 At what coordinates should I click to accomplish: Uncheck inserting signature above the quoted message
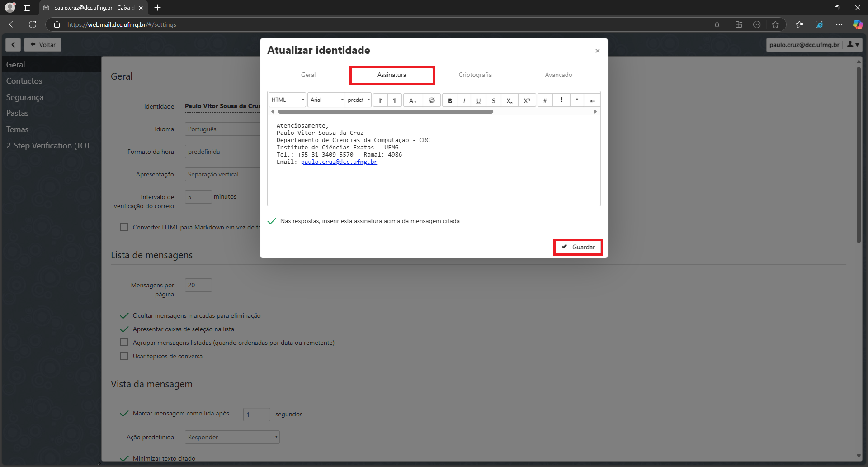pyautogui.click(x=272, y=221)
